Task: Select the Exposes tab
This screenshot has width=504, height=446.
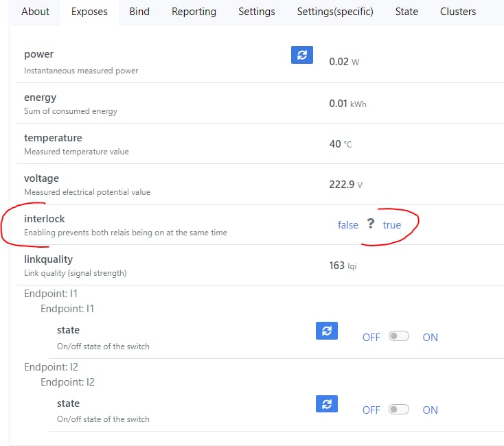Action: coord(89,12)
